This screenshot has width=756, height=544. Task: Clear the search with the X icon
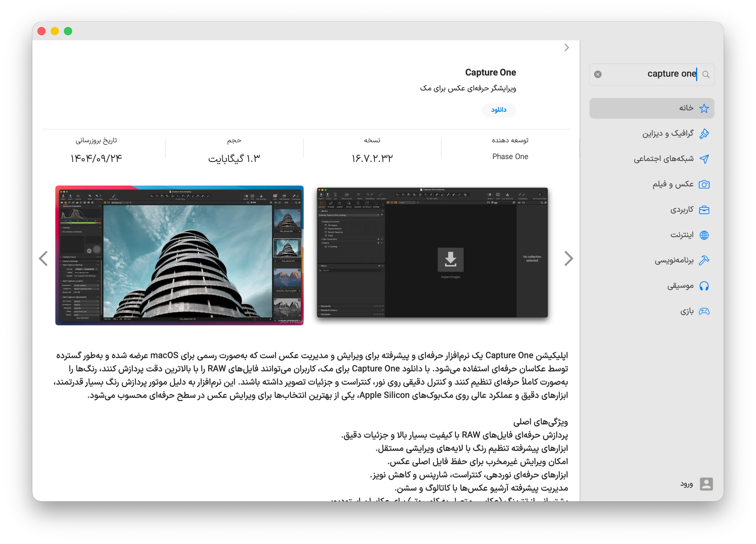[598, 74]
